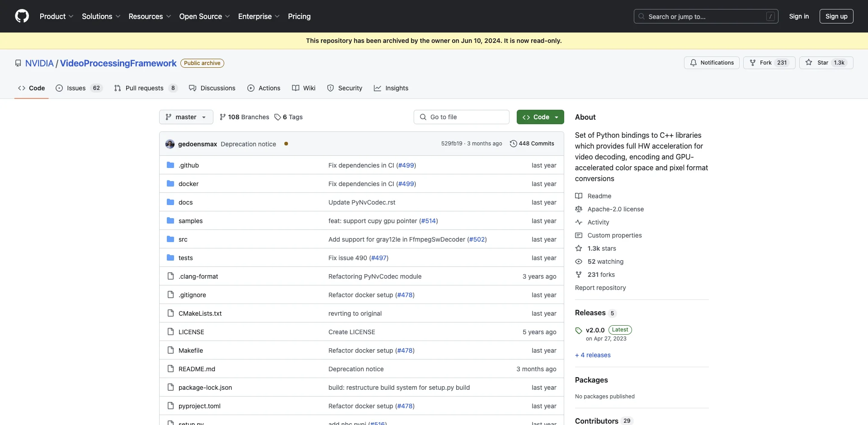Click the Sign in link
The width and height of the screenshot is (868, 425).
[x=799, y=16]
